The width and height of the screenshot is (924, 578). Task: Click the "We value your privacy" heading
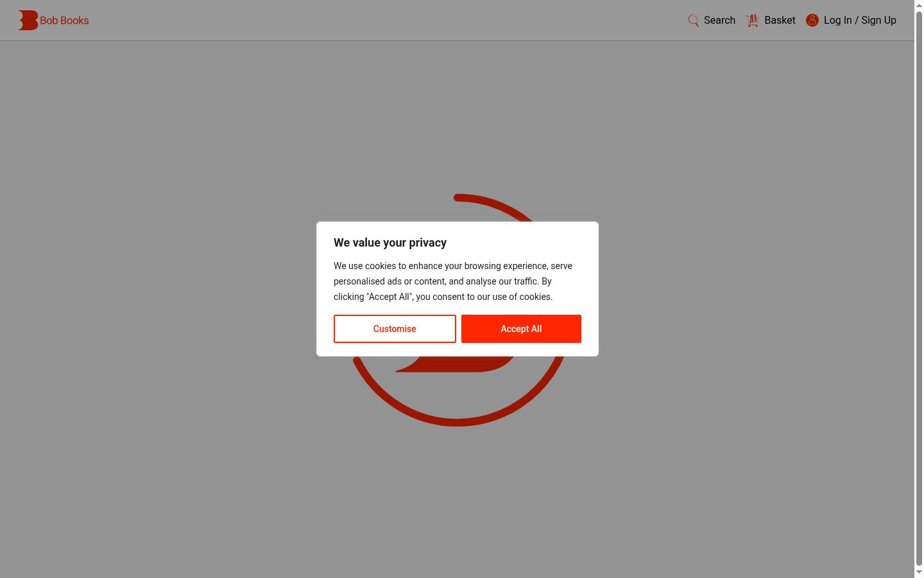pyautogui.click(x=390, y=243)
